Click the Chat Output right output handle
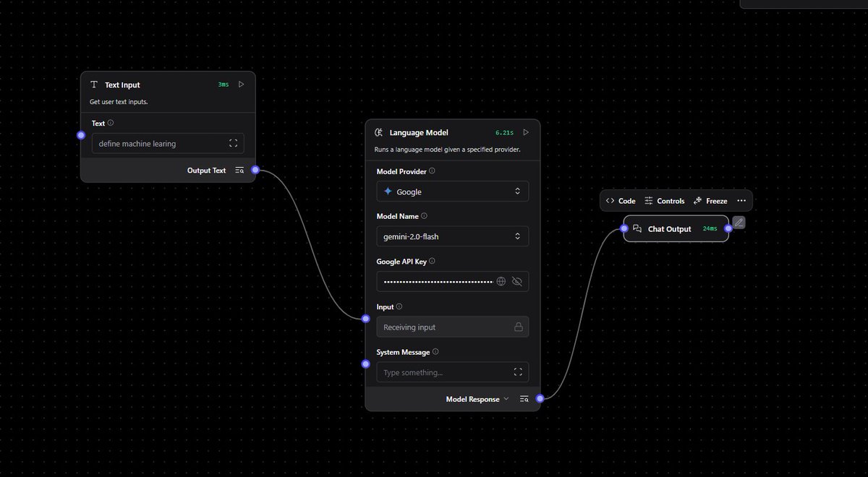The image size is (868, 477). click(728, 228)
